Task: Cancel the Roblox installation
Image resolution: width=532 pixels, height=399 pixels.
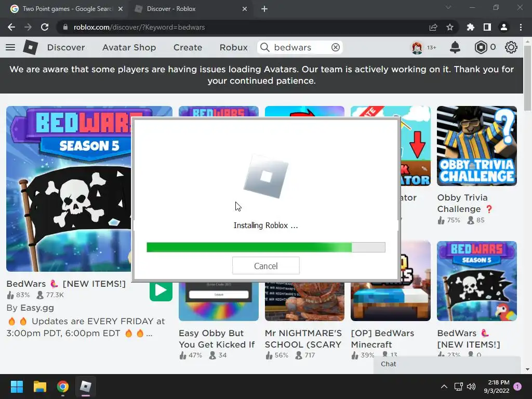Action: (265, 265)
